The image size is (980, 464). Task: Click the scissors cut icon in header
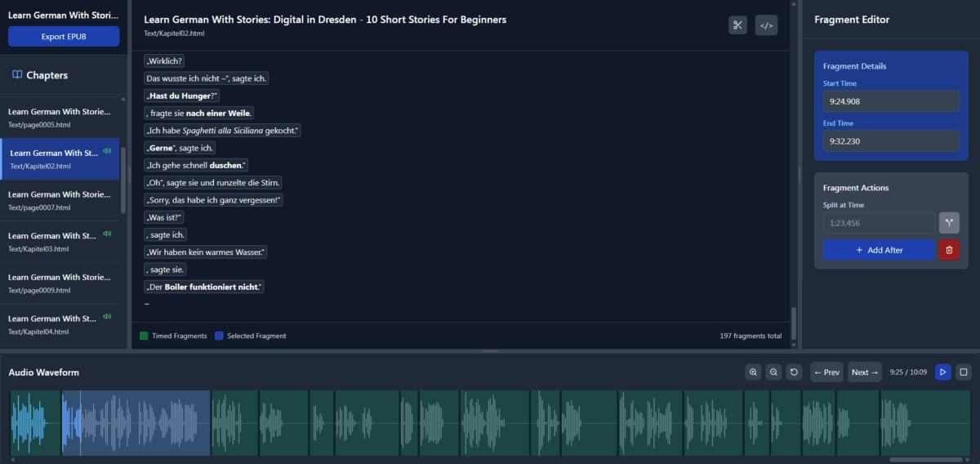point(737,25)
